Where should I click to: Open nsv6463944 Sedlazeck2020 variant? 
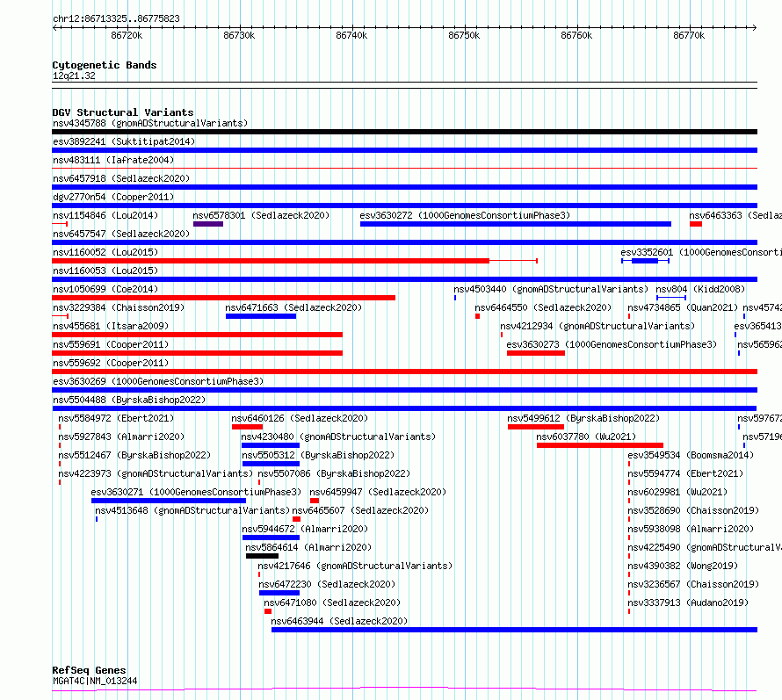[x=339, y=621]
